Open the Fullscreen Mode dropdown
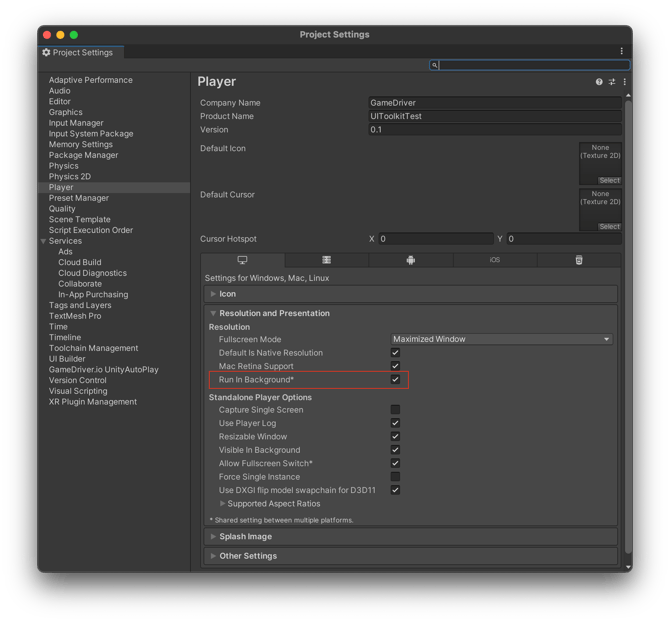Screen dimensions: 670x622 501,339
